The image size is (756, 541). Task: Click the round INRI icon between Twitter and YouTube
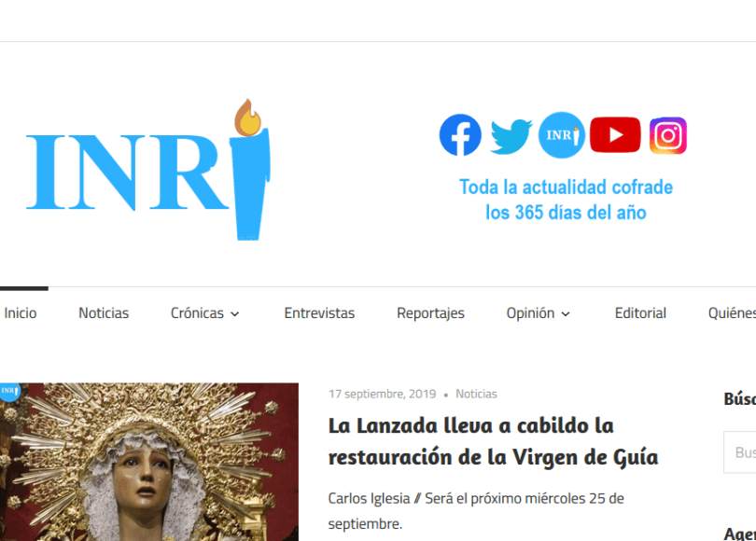click(562, 135)
